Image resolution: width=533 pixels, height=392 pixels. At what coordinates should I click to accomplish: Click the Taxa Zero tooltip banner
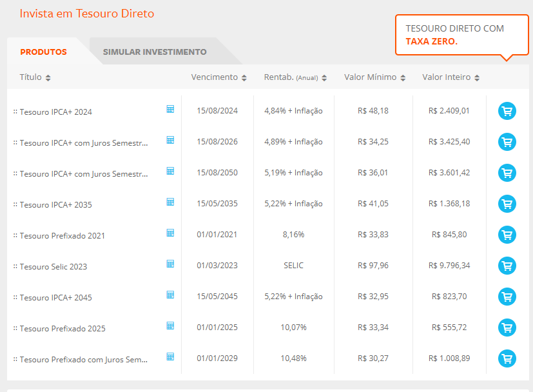pyautogui.click(x=461, y=35)
